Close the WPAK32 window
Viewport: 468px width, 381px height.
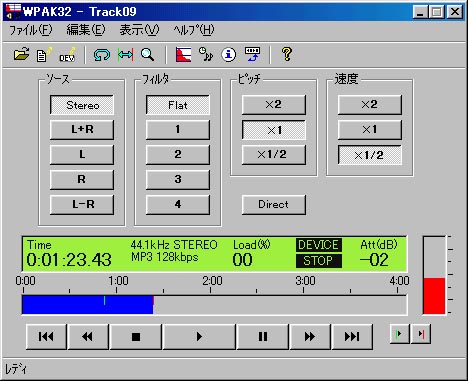454,12
